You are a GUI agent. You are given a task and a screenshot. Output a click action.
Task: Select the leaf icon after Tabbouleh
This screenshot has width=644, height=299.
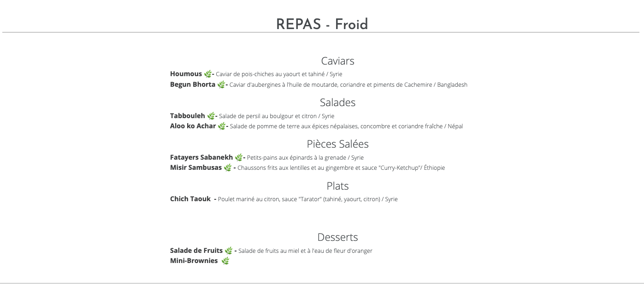[x=211, y=116]
